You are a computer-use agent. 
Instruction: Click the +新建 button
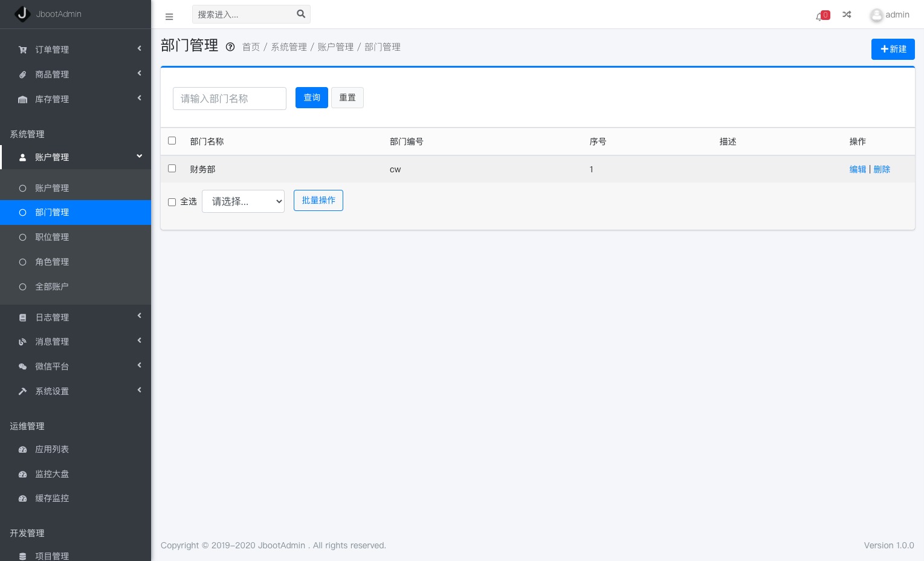(x=893, y=49)
